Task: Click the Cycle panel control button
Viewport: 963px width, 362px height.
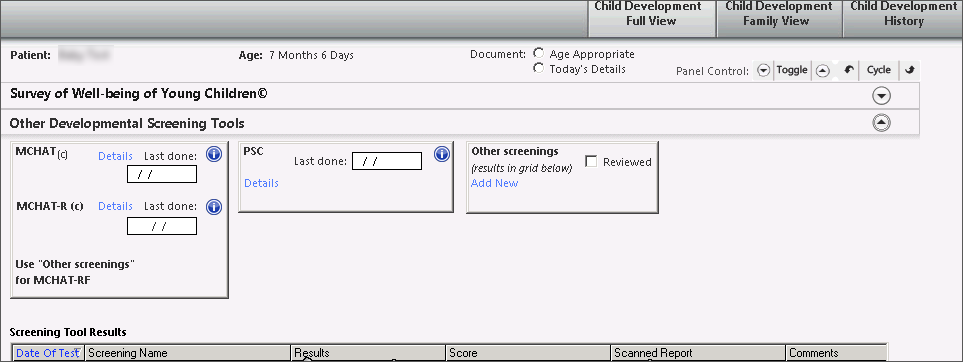Action: point(878,70)
